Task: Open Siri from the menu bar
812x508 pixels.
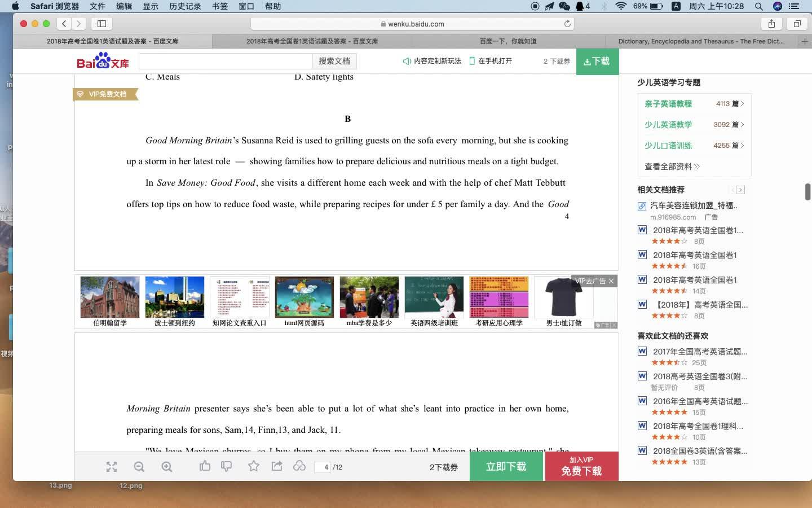Action: [x=778, y=6]
